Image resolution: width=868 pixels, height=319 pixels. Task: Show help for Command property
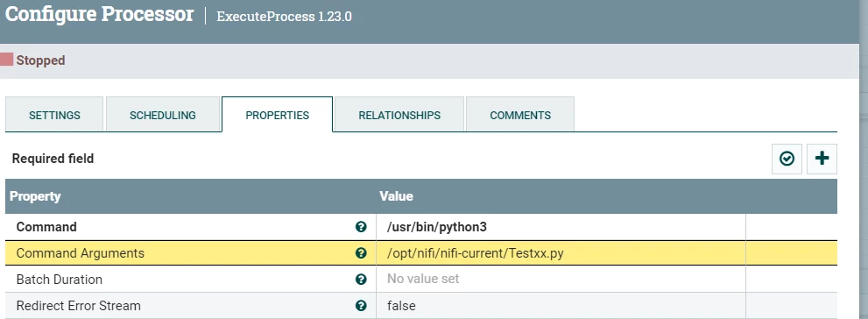click(x=361, y=227)
